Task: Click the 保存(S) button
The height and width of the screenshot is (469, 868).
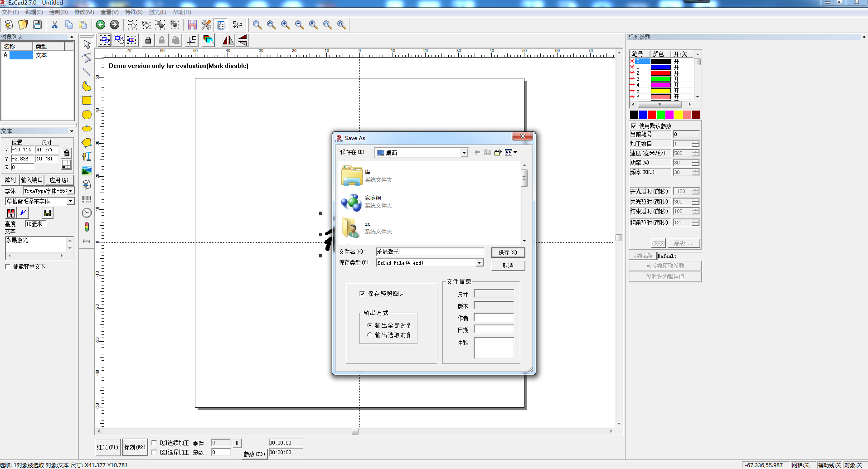Action: [x=508, y=252]
